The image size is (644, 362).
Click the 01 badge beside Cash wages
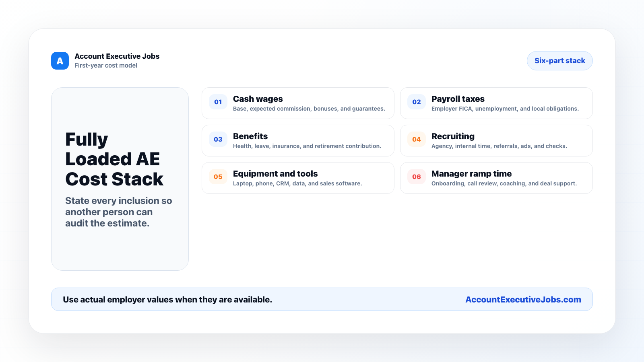click(218, 102)
